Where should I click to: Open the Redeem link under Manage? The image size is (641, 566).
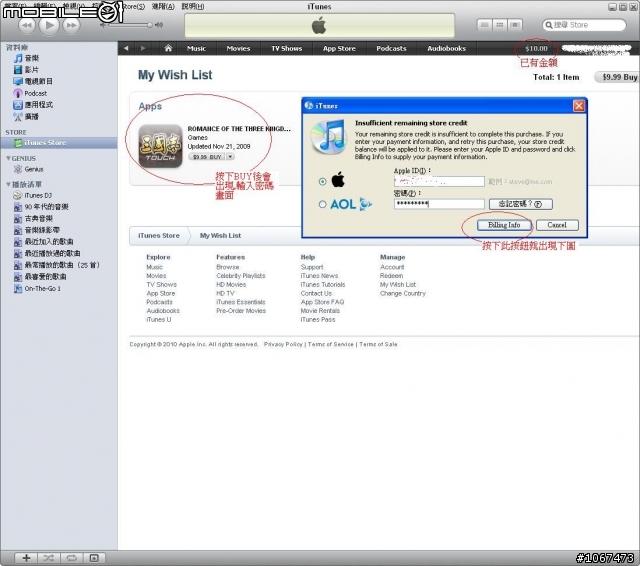pos(391,276)
